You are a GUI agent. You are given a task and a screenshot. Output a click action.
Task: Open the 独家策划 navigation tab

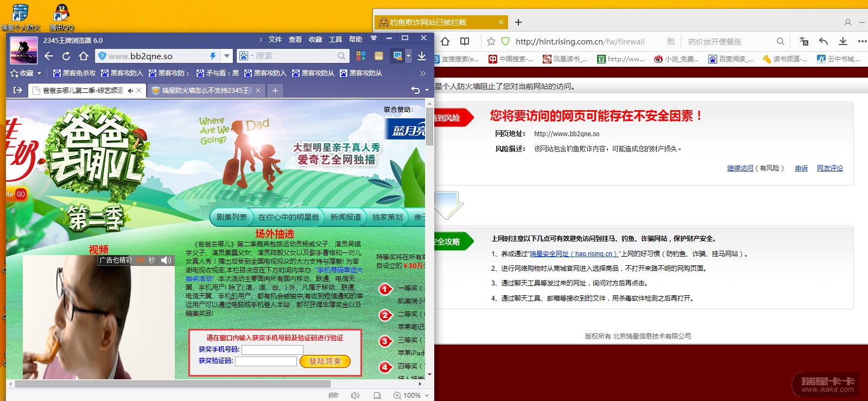tap(388, 217)
